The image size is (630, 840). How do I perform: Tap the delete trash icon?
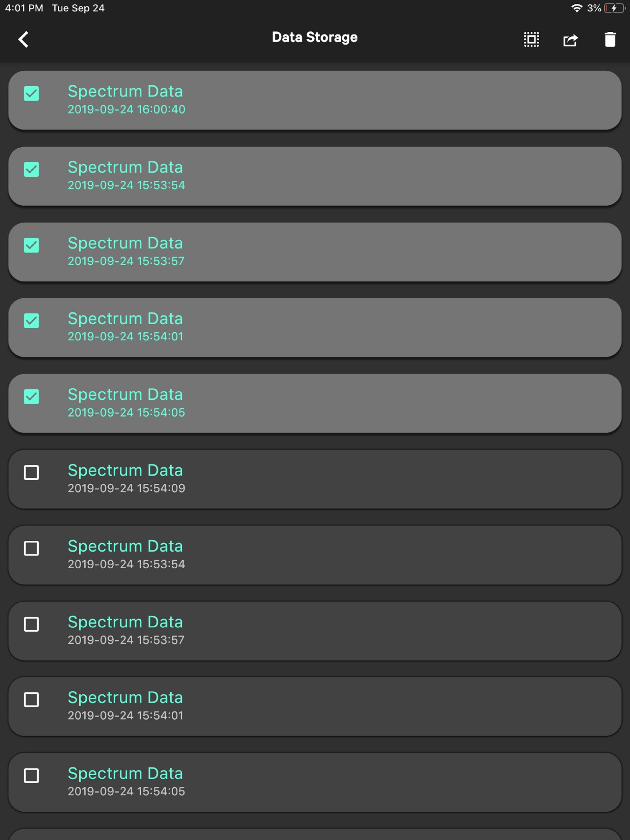[610, 39]
